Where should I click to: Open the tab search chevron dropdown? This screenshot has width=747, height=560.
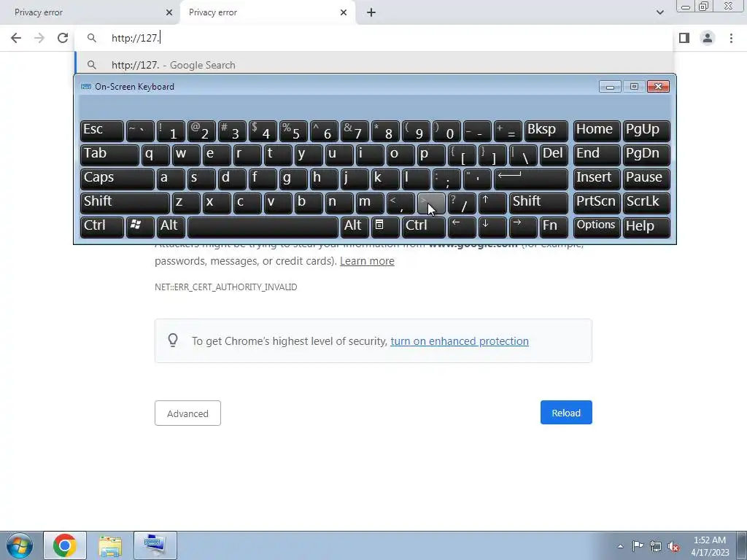(659, 12)
